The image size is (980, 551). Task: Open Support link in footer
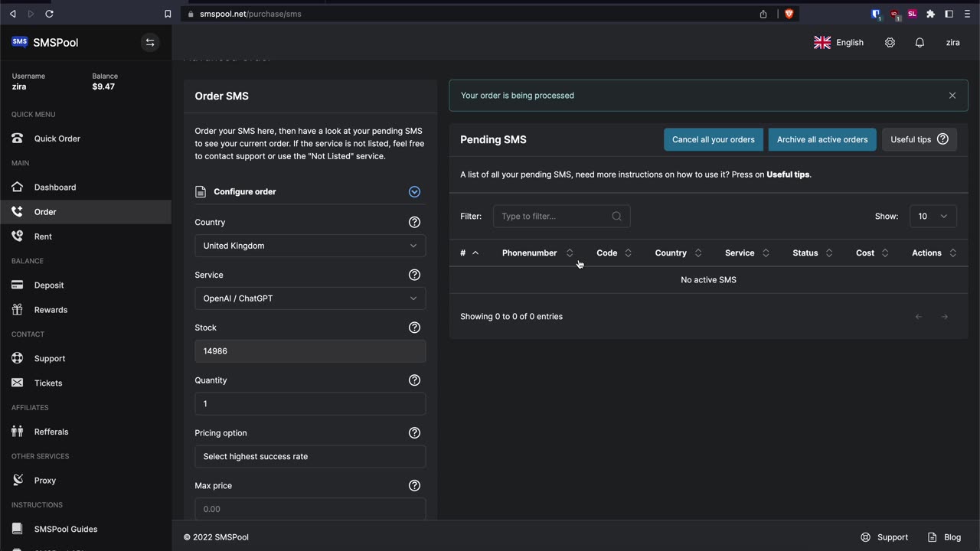(884, 537)
